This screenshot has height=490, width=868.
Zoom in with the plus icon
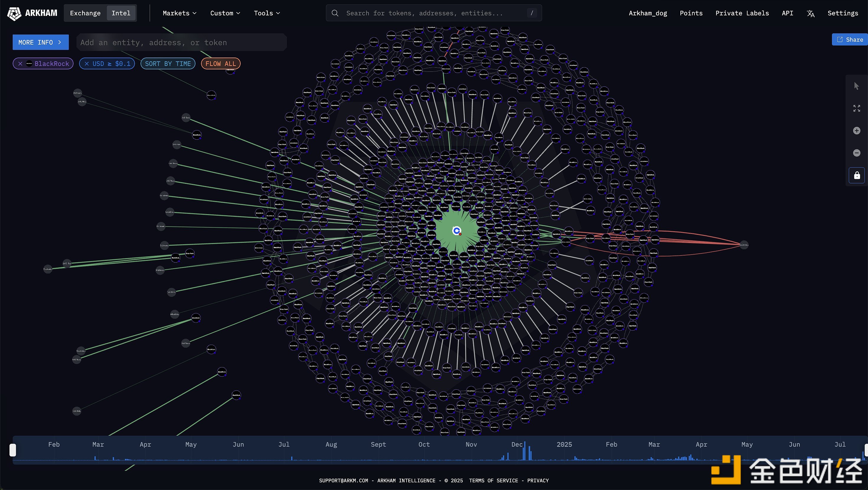(856, 131)
